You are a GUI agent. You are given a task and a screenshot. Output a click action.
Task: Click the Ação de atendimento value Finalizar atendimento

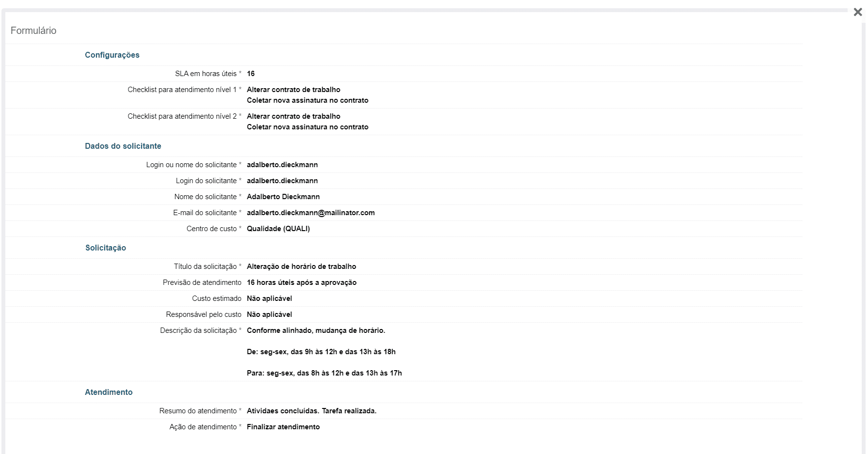[283, 427]
